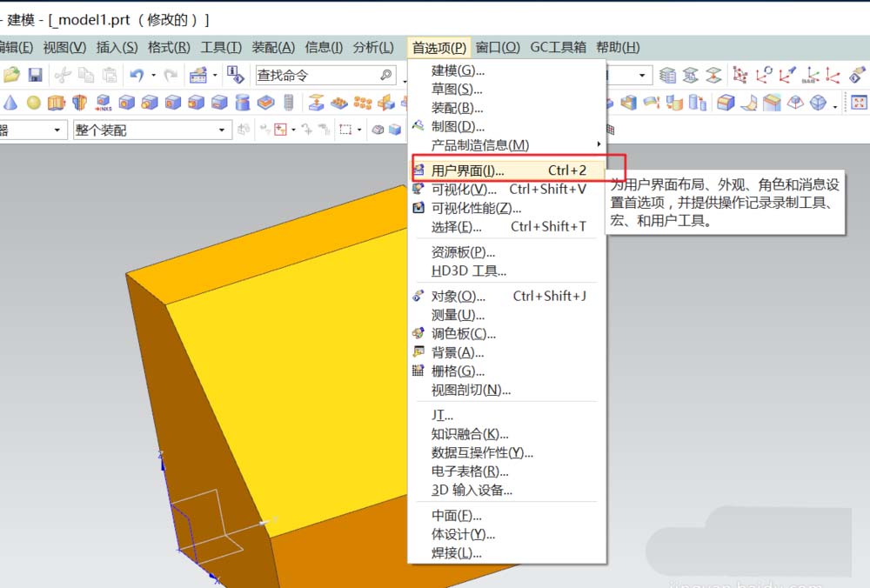Click the WCS Orient icon with pin
The image size is (870, 588).
[787, 75]
